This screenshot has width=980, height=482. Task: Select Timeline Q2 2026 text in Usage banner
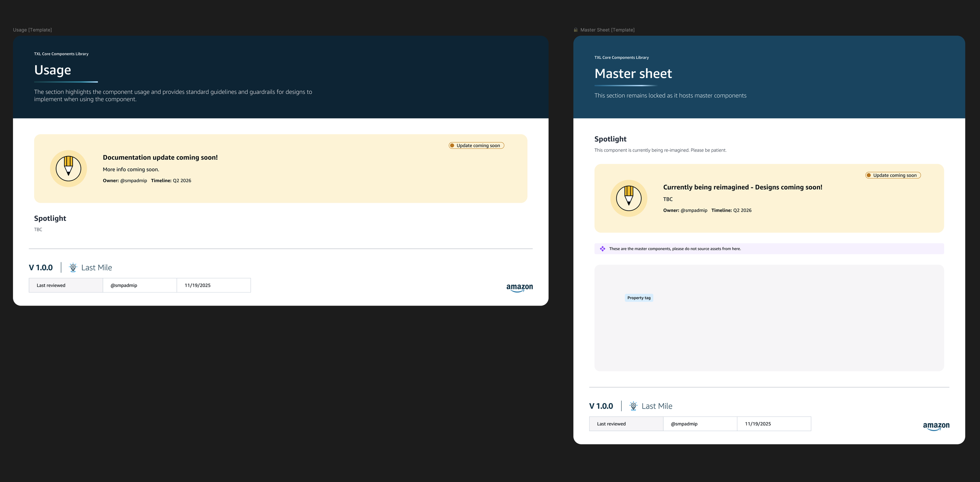[x=171, y=180]
